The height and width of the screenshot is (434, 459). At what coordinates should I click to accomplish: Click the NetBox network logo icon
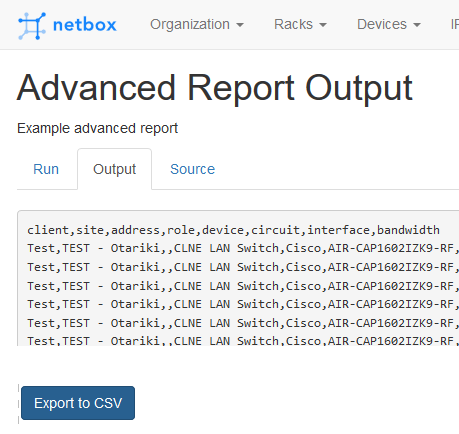pos(32,26)
